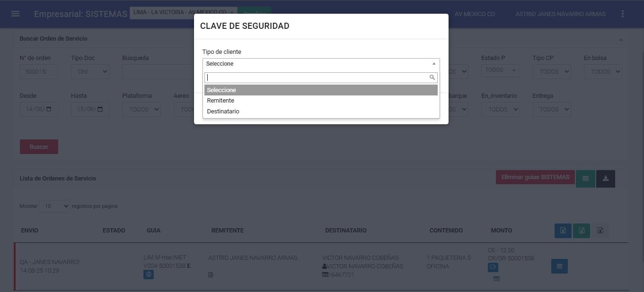Click Eliminar guias SISTEMAS button

(x=535, y=177)
